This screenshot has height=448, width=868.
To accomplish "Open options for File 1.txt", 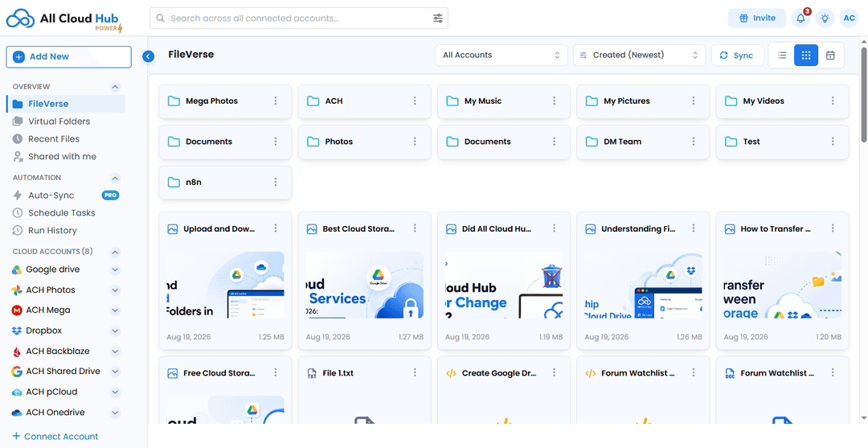I will point(415,372).
